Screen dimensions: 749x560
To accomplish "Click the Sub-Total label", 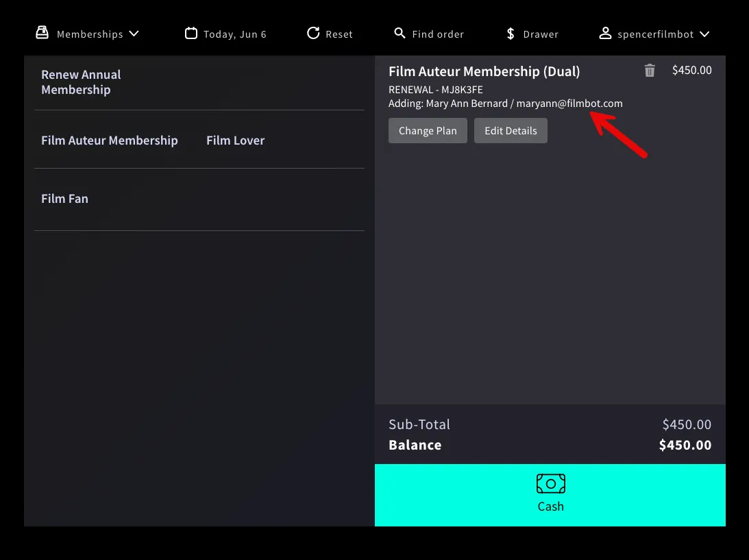I will [419, 424].
